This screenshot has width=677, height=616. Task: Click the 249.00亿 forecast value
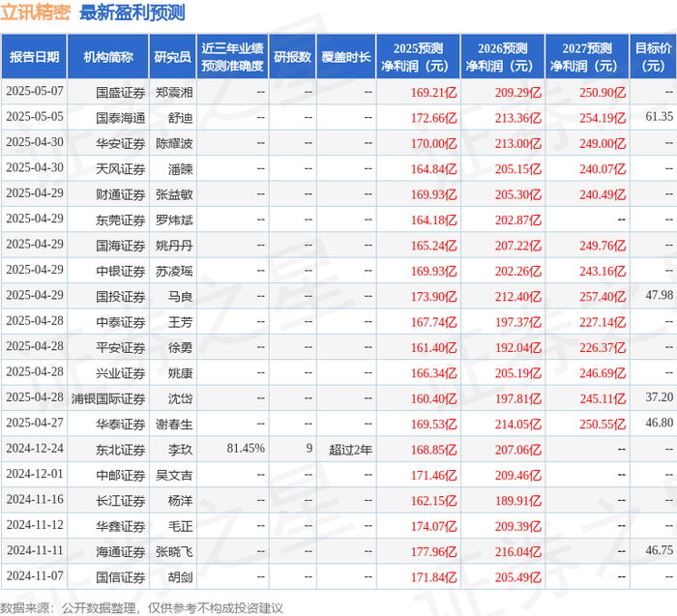click(603, 143)
